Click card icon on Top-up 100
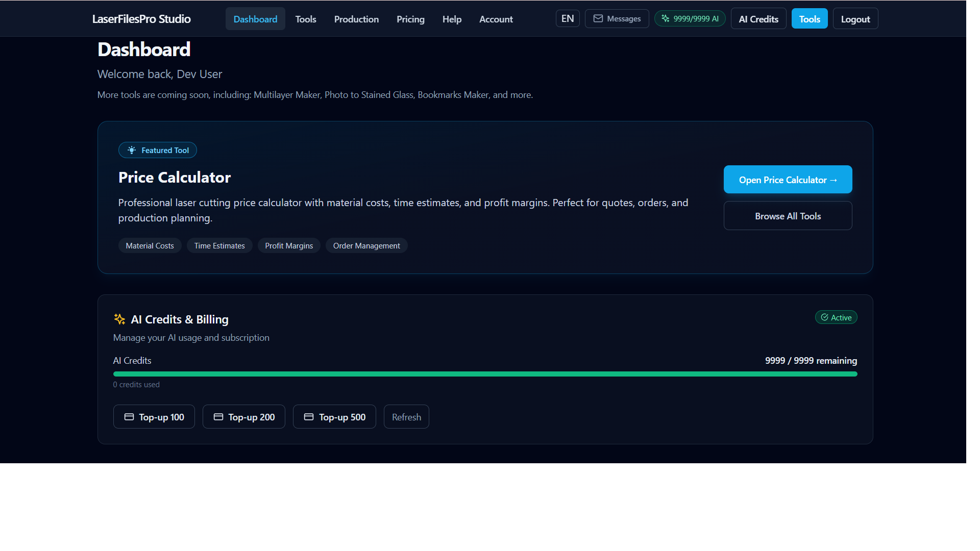 coord(129,417)
